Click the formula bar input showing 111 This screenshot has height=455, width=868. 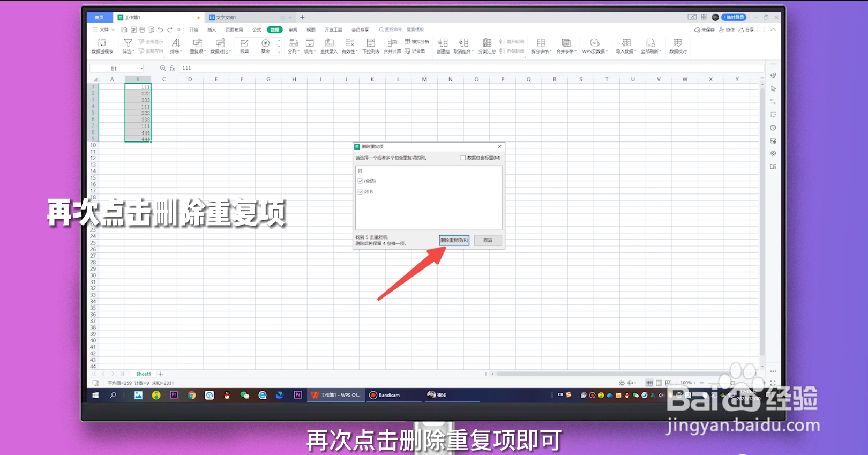(472, 68)
